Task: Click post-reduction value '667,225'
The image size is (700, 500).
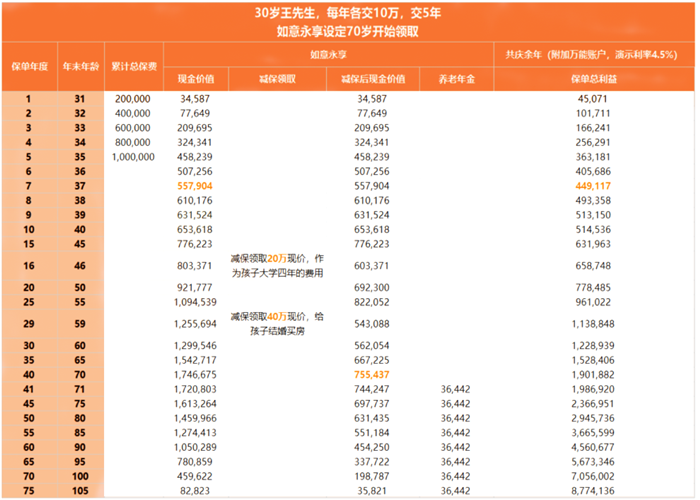Action: 371,360
